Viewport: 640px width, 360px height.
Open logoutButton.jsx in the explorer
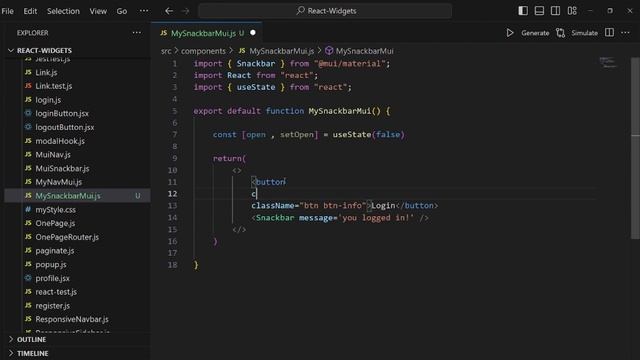click(x=64, y=127)
